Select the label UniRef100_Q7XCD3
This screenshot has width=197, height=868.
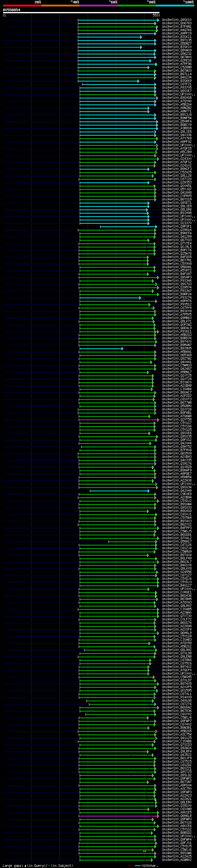tap(177, 745)
